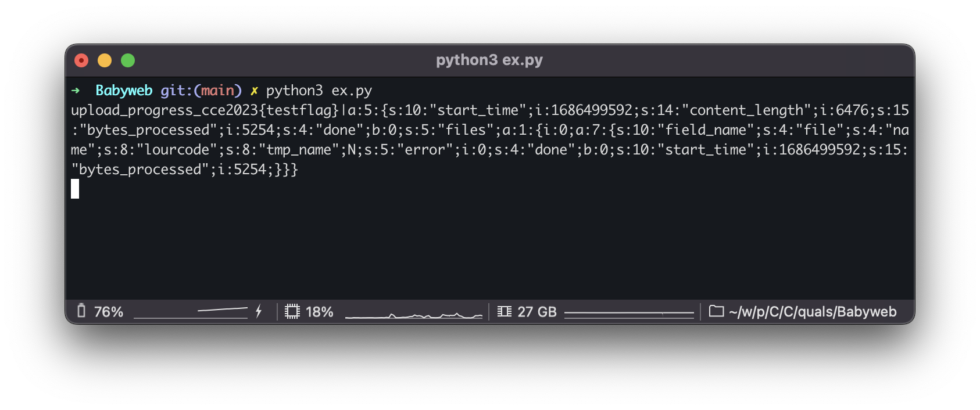The height and width of the screenshot is (410, 980).
Task: Zoom the window with the green button
Action: click(128, 60)
